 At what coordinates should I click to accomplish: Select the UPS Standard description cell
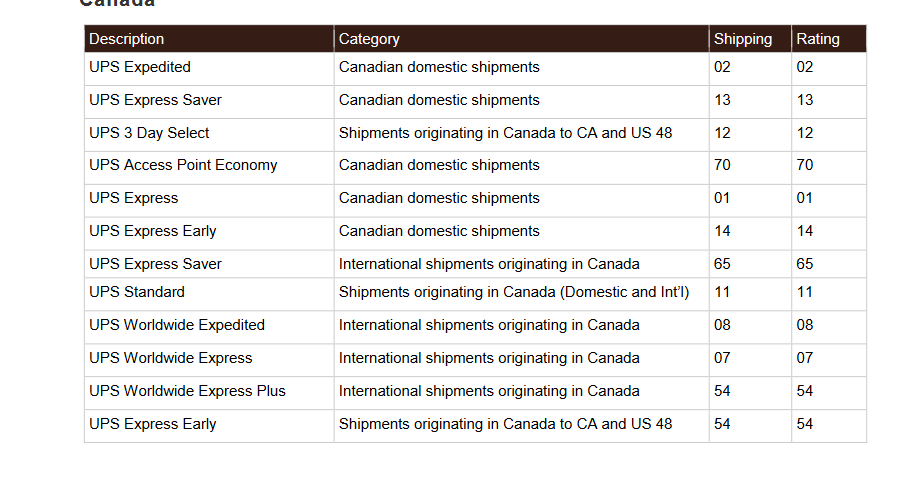click(209, 295)
